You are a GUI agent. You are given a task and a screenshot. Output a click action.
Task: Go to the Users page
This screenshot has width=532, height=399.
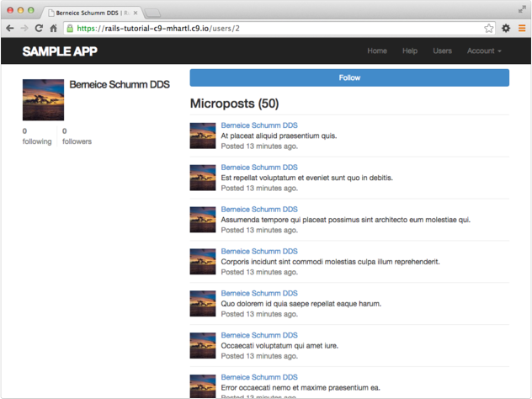click(x=442, y=51)
